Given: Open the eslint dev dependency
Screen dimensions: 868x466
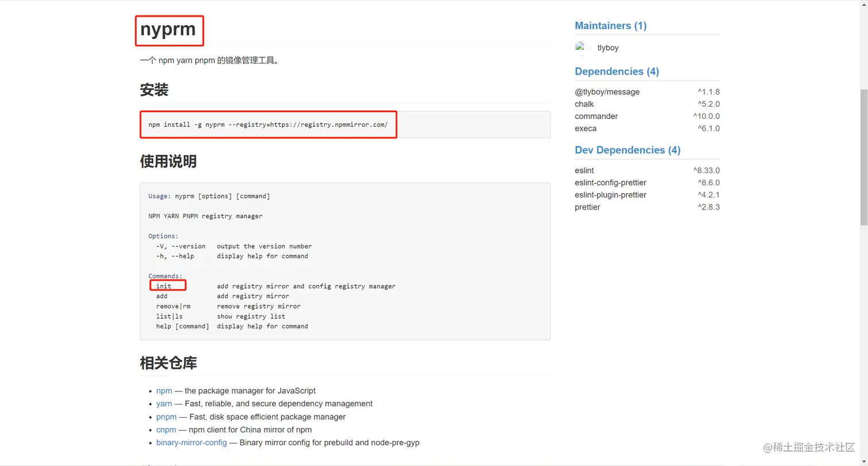Looking at the screenshot, I should 584,170.
